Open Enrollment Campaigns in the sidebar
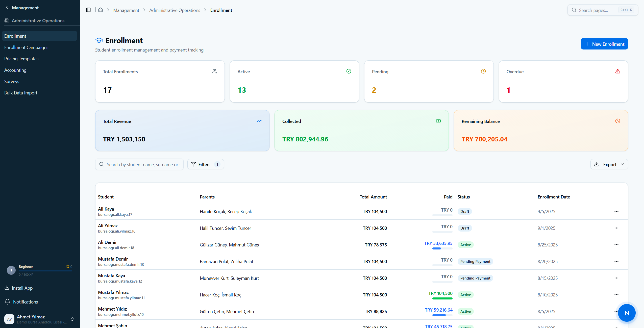Viewport: 644px width, 328px height. (39, 47)
